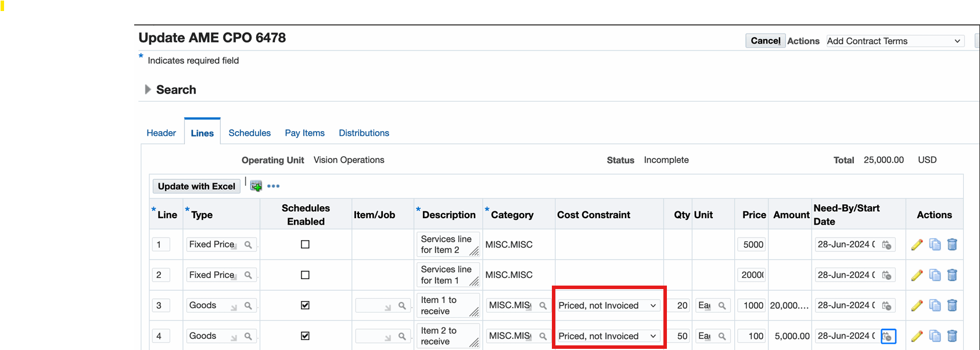Open Cost Constraint dropdown for line 4
This screenshot has height=350, width=980.
click(608, 336)
